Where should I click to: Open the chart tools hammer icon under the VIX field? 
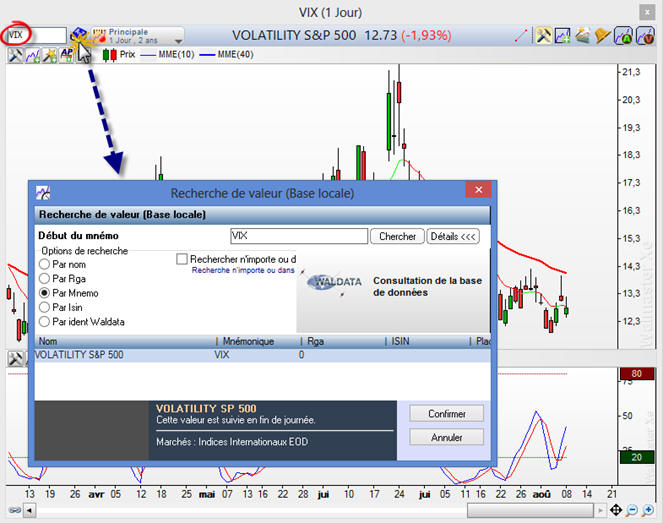(x=15, y=55)
